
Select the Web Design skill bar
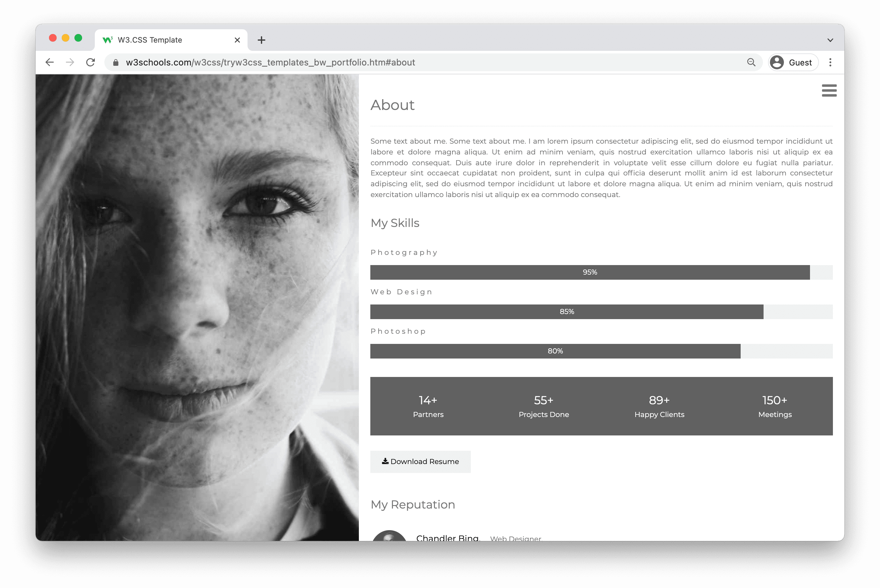(x=566, y=311)
